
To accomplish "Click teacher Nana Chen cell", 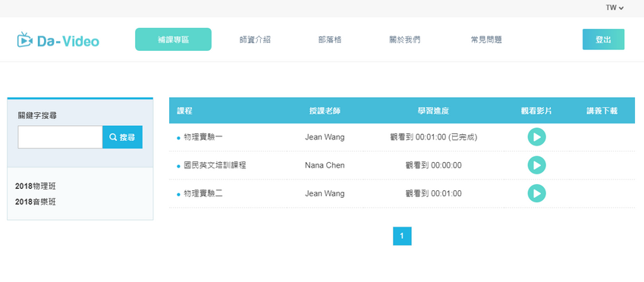I will tap(325, 165).
